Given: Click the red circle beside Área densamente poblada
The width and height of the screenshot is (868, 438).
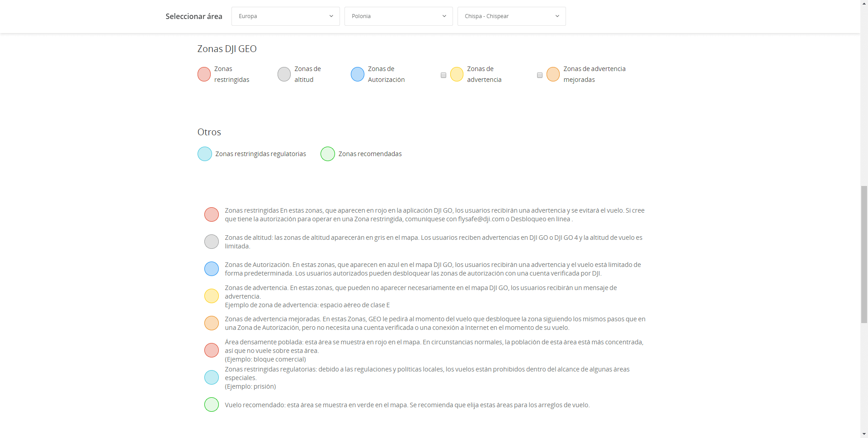Looking at the screenshot, I should coord(212,350).
